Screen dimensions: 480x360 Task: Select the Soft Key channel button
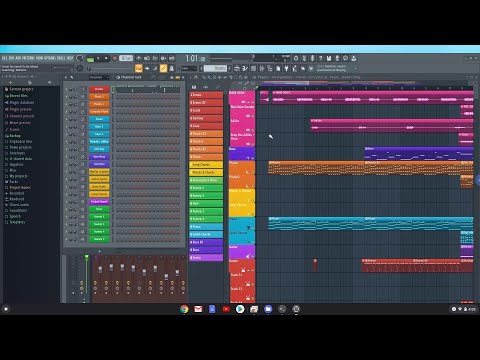(99, 149)
